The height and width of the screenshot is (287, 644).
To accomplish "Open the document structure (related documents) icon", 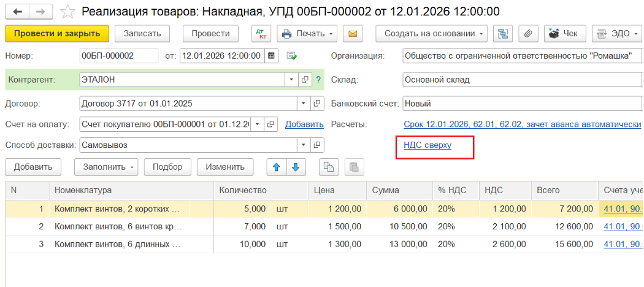I will [504, 33].
